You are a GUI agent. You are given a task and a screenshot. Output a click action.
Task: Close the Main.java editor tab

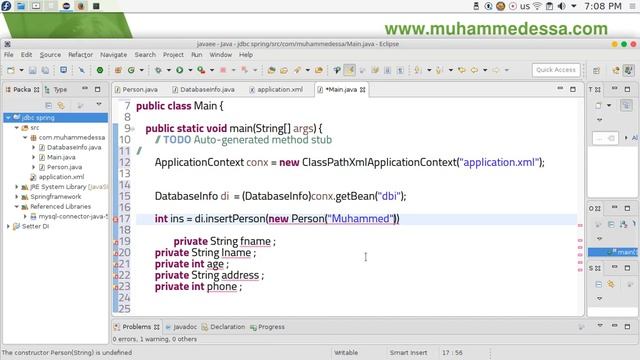[362, 90]
